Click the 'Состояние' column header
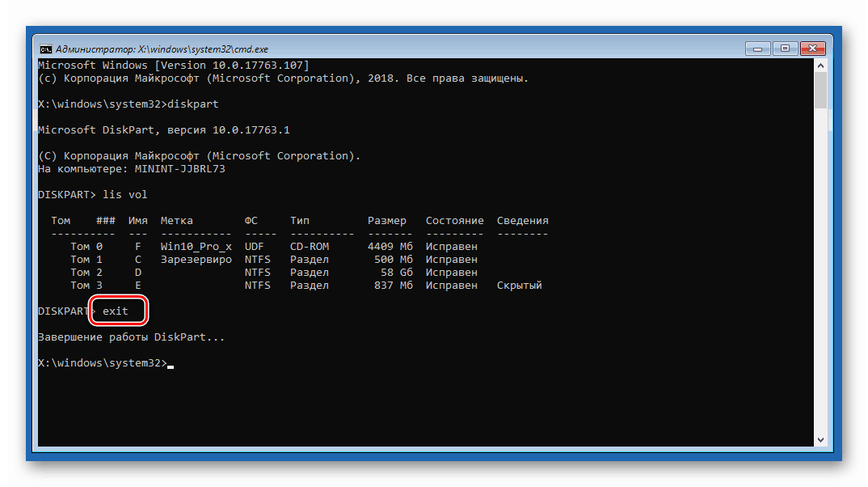 (455, 221)
